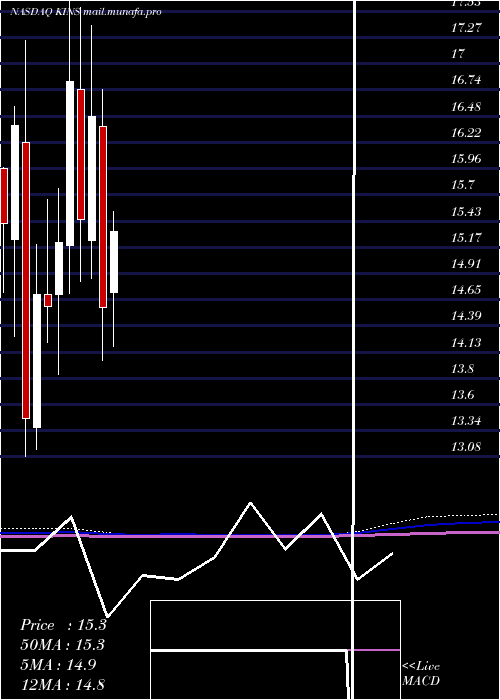Viewport: 500px width, 700px height.
Task: Click the 13.34 price axis label
Action: tap(466, 421)
